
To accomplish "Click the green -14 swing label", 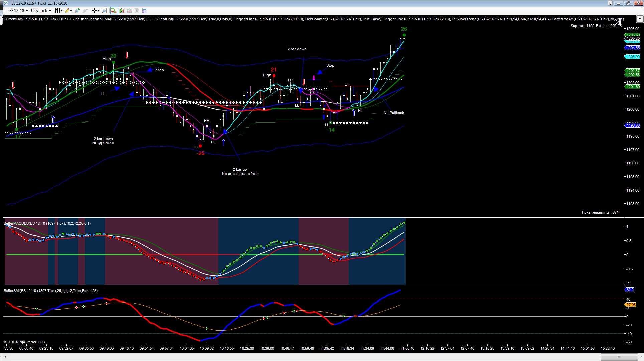I will click(331, 130).
